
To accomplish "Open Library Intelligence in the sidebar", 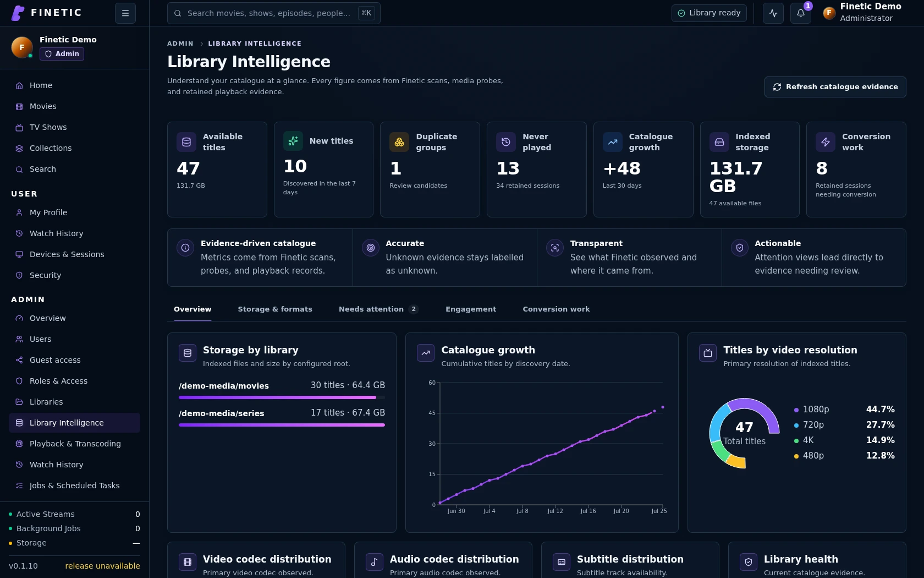I will point(74,423).
